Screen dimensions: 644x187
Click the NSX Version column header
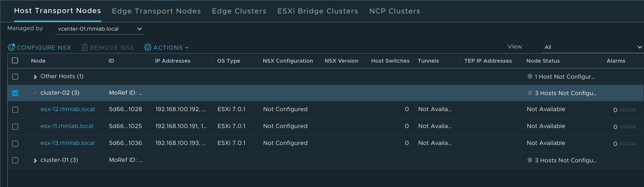click(341, 61)
